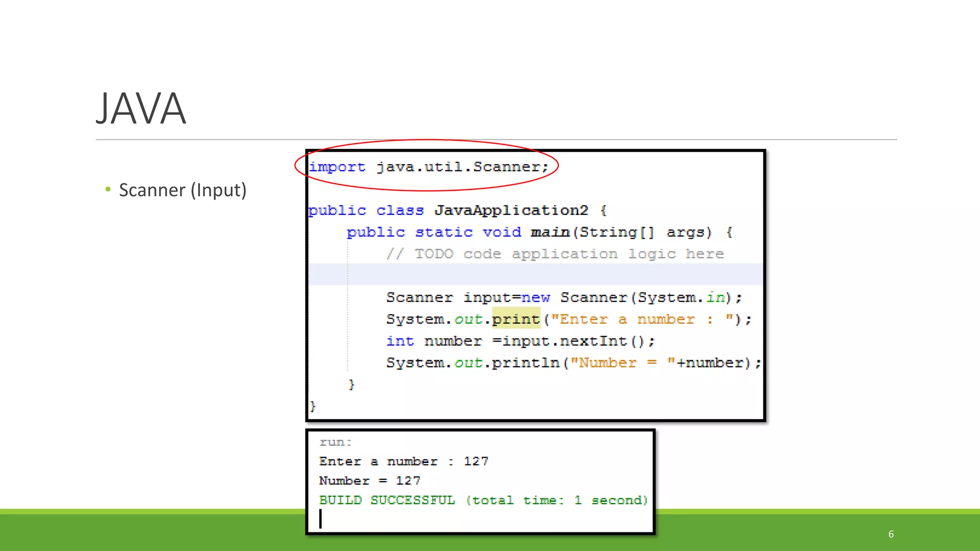Click the 'Scanner (Input)' bullet text
980x551 pixels.
tap(183, 190)
